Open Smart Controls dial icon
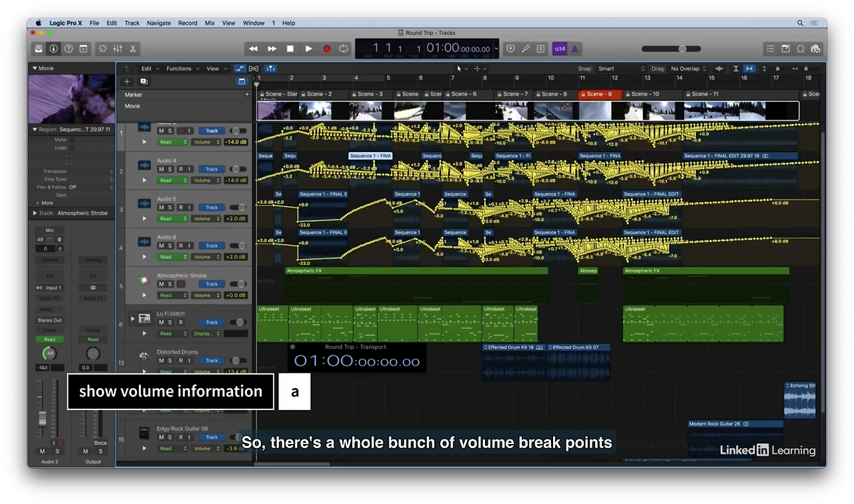The height and width of the screenshot is (504, 854). click(x=102, y=49)
